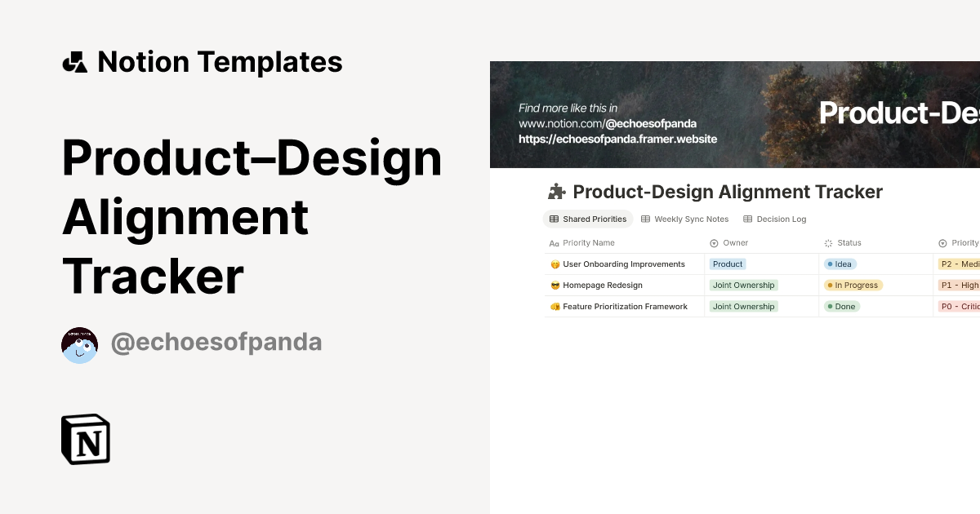Click the target icon in Owner column header

click(713, 242)
